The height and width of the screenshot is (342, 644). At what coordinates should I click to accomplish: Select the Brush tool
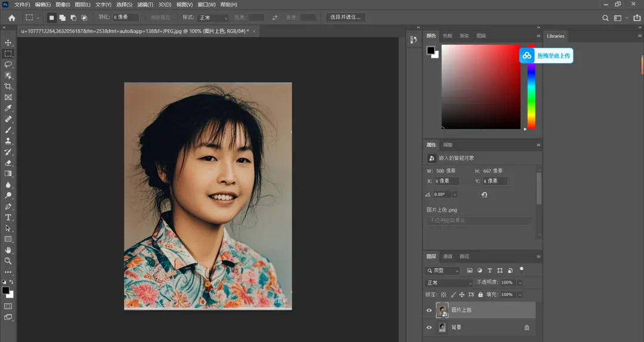[x=8, y=130]
